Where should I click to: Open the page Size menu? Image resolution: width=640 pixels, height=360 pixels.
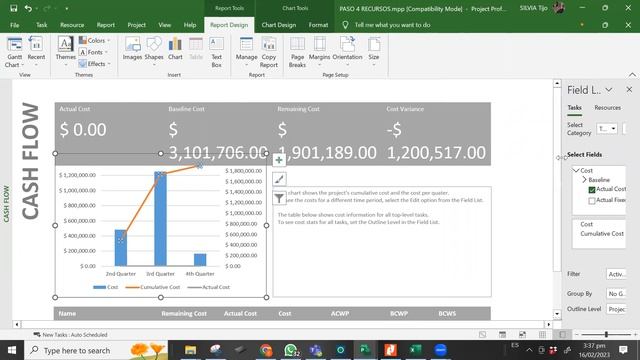point(373,52)
